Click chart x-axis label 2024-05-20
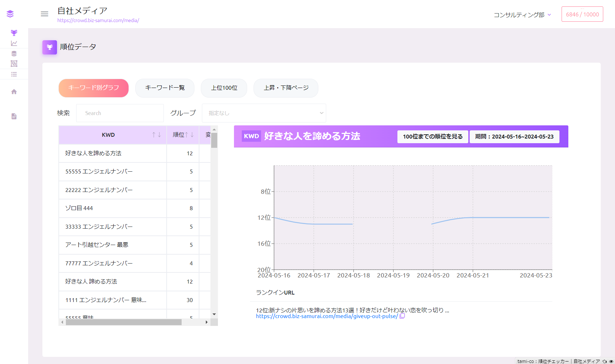615x364 pixels. (x=433, y=275)
